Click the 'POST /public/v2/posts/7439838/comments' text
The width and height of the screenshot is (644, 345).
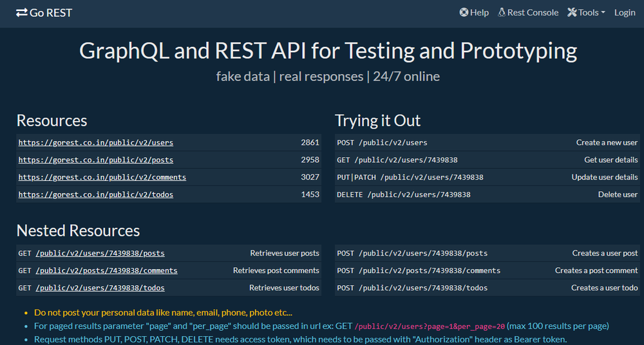[x=419, y=271]
